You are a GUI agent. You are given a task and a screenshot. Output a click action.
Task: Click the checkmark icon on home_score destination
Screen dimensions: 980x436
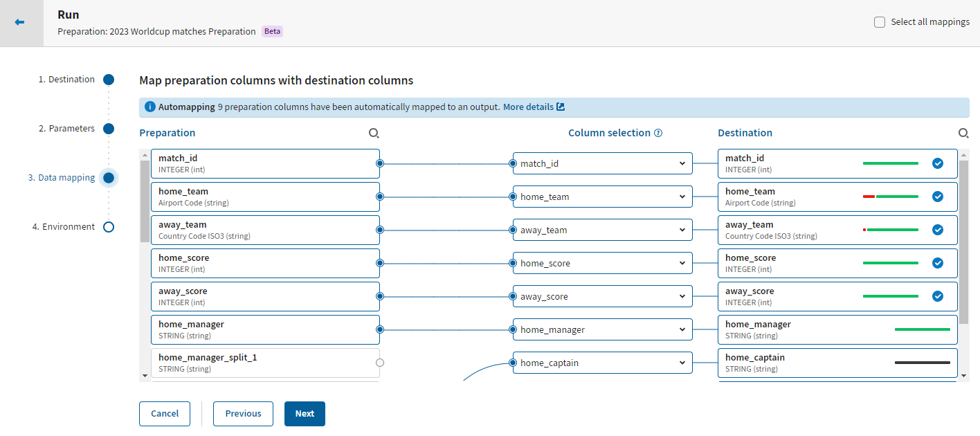pos(938,263)
